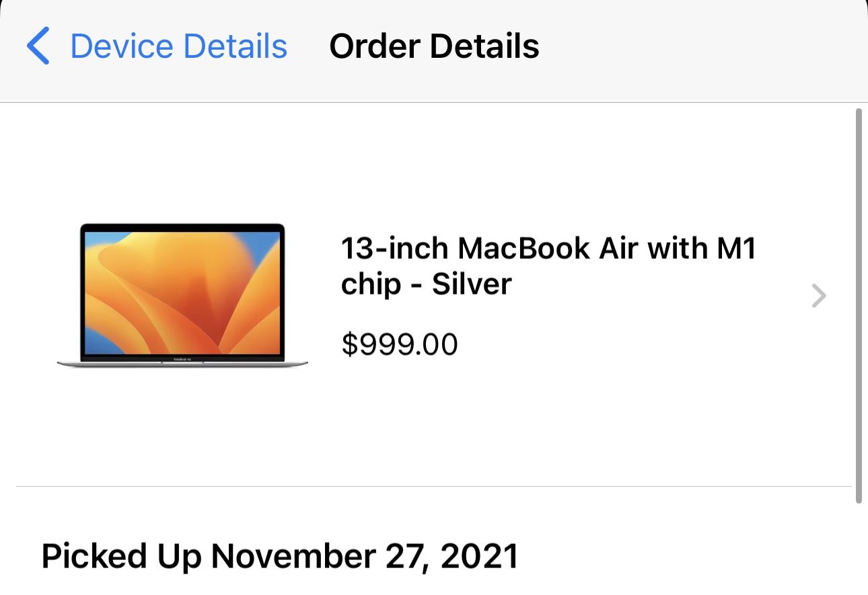Tap the gray disclosure chevron on product row

pos(818,296)
